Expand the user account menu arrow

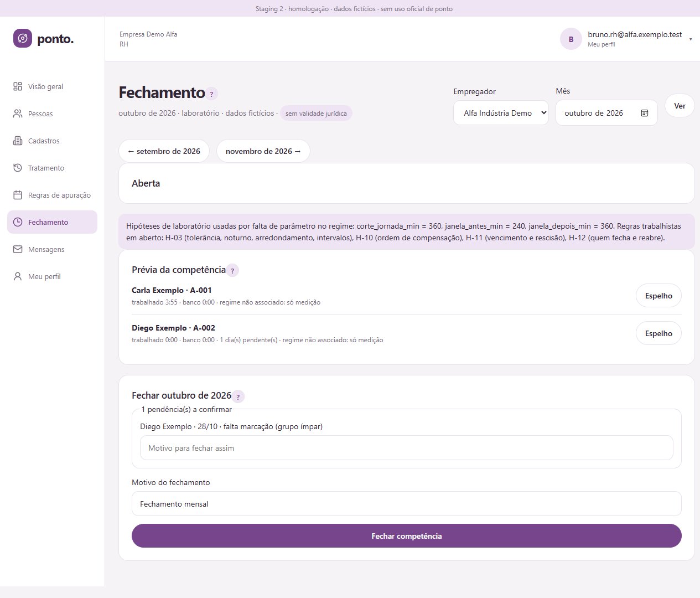691,39
